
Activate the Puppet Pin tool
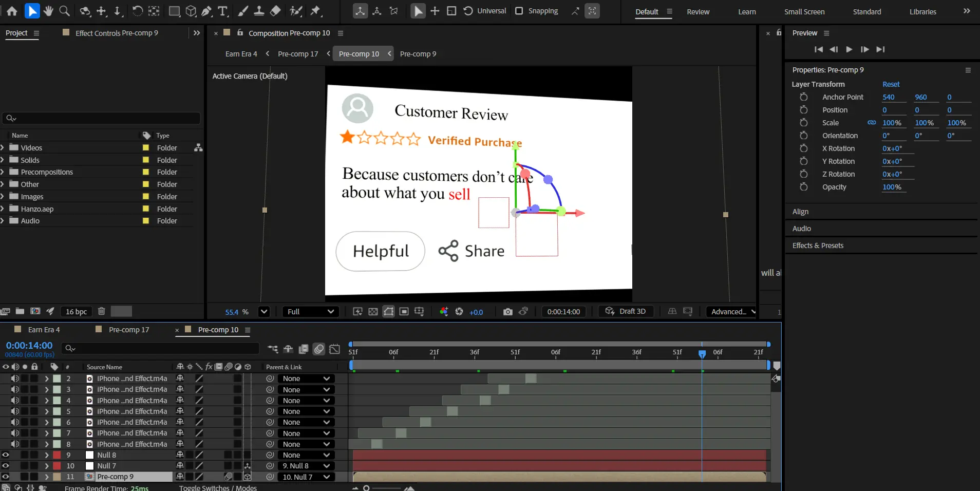[315, 11]
